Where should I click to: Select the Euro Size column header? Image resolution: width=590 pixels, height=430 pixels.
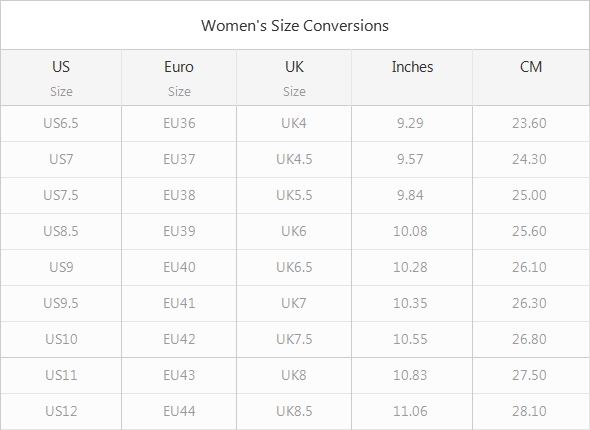coord(179,78)
